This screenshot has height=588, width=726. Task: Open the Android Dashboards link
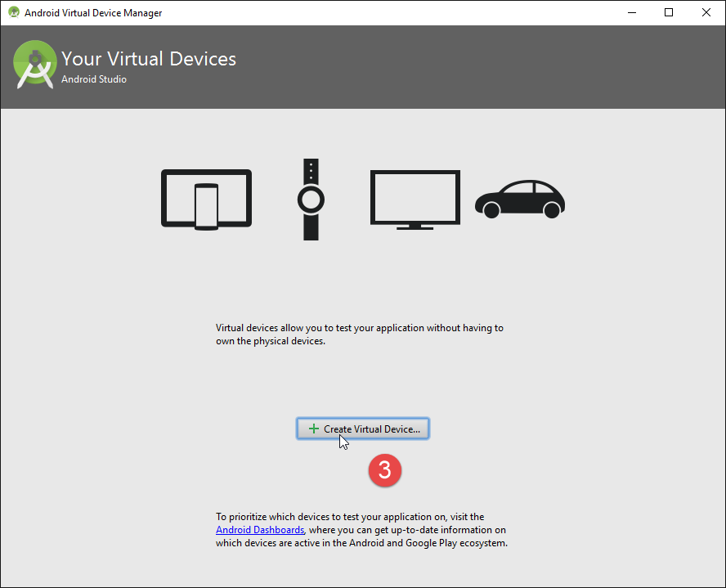[x=259, y=530]
